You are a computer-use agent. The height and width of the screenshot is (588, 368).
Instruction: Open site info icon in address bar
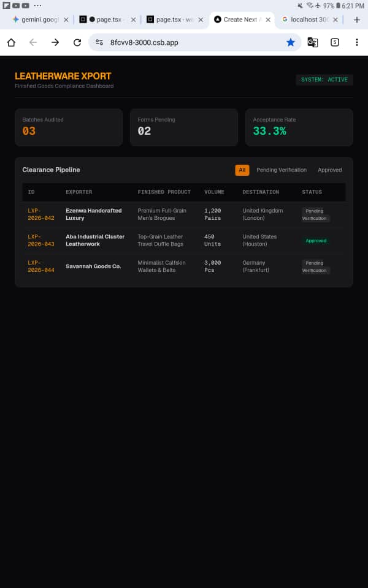click(x=99, y=42)
